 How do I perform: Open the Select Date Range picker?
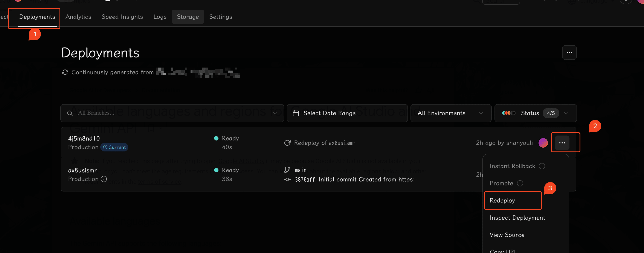347,113
